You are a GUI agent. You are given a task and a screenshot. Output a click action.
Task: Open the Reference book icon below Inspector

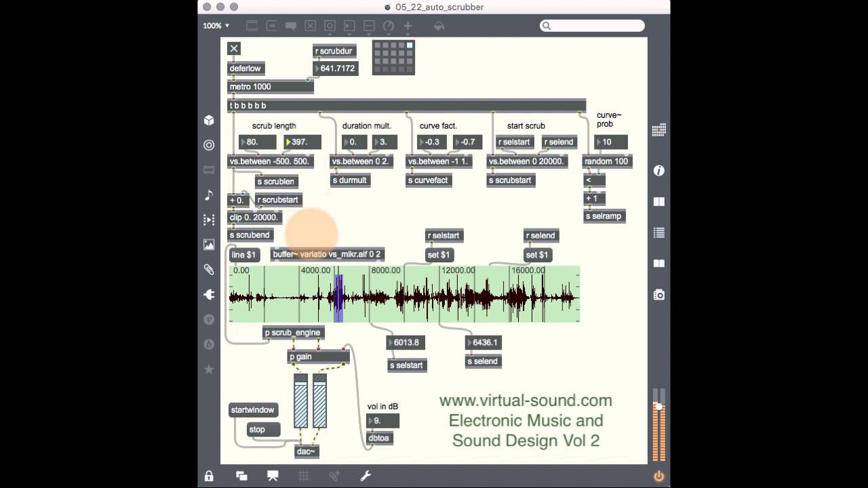click(x=658, y=201)
